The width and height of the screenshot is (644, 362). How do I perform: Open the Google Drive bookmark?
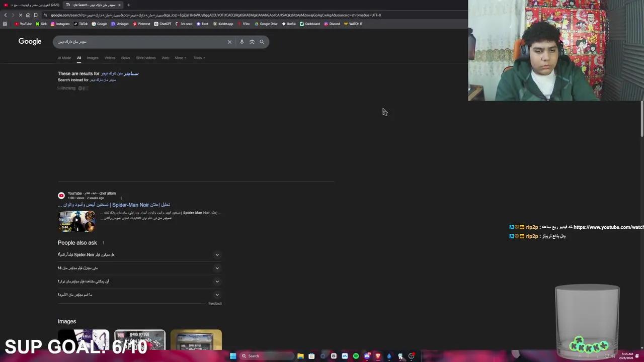pyautogui.click(x=266, y=24)
